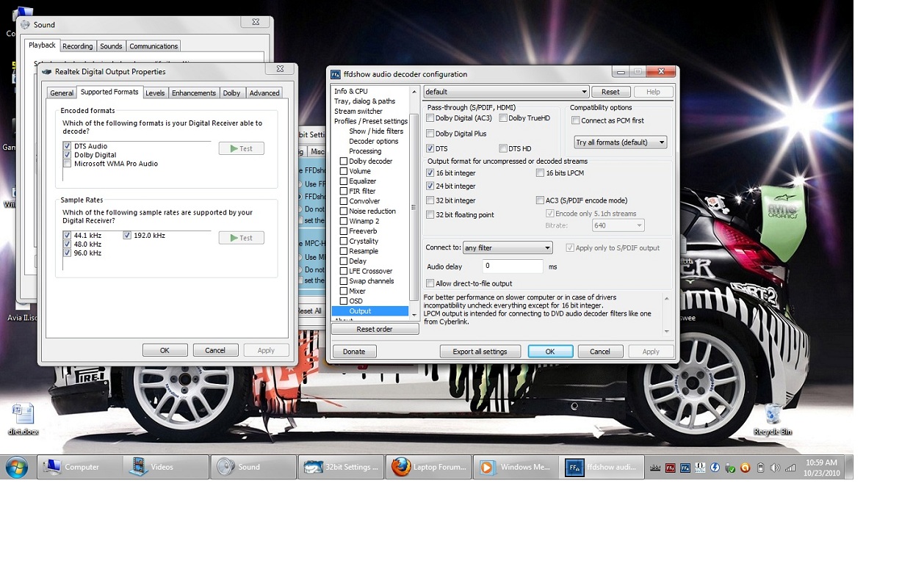The image size is (924, 577).
Task: Click the Audio delay input field
Action: [512, 266]
